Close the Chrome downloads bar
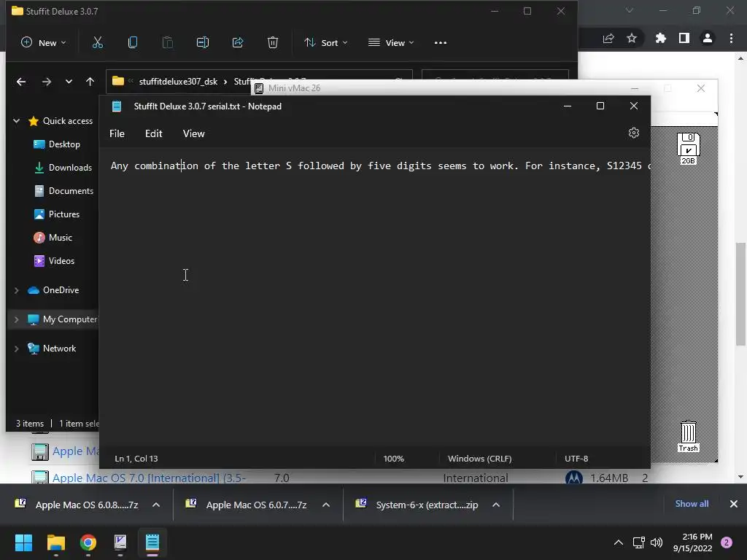Image resolution: width=747 pixels, height=560 pixels. tap(734, 504)
